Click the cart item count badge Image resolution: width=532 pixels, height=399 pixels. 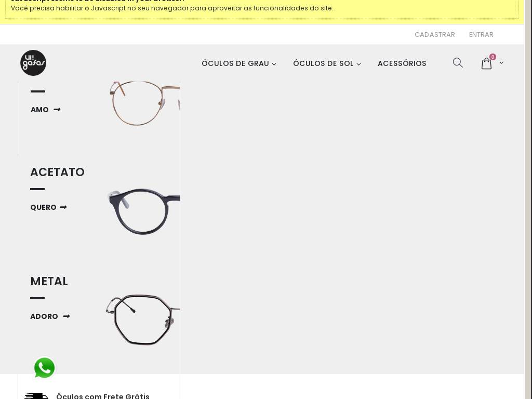493,57
